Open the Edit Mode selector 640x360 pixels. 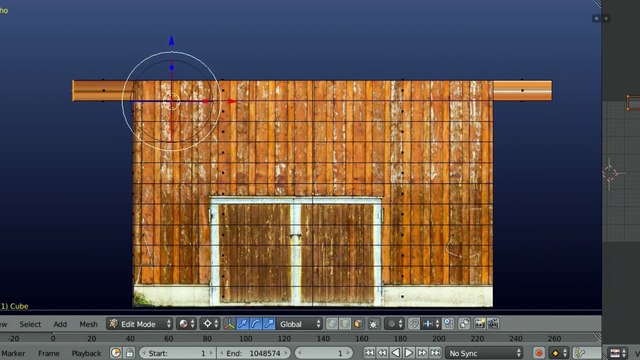pos(140,324)
